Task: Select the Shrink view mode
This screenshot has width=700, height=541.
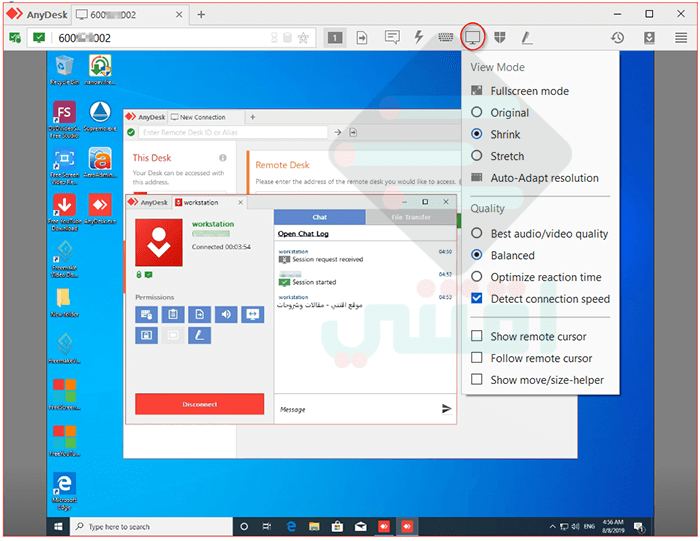Action: click(x=496, y=134)
